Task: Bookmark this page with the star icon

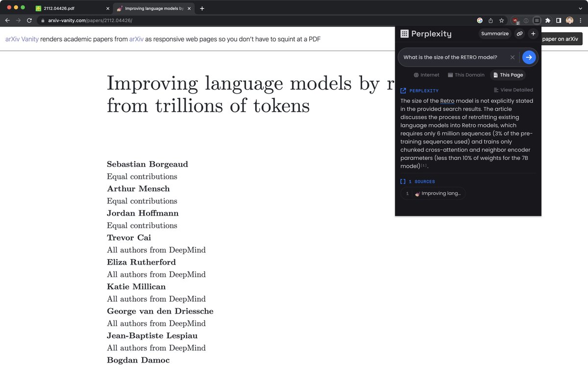Action: (501, 21)
